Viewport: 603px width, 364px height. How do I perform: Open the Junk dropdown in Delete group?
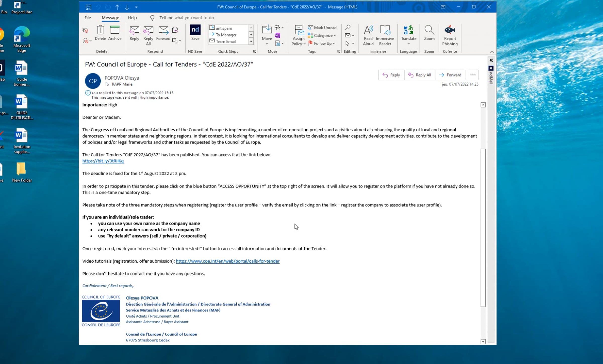[87, 41]
